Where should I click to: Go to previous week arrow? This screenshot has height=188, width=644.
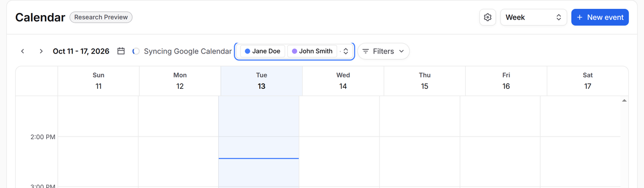(x=23, y=51)
